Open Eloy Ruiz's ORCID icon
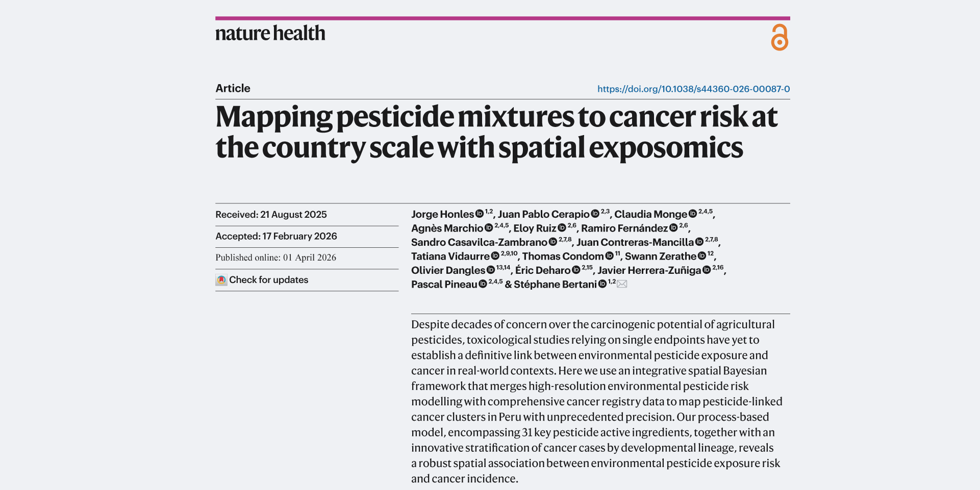The width and height of the screenshot is (980, 490). (562, 228)
